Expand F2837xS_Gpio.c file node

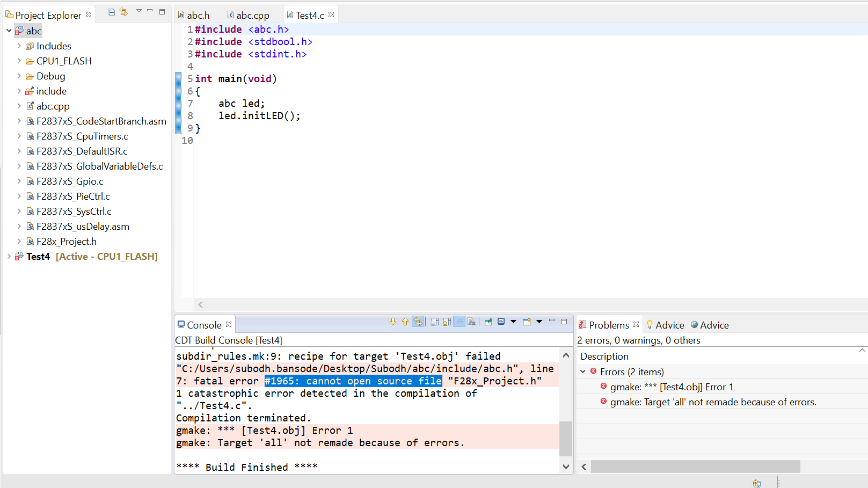coord(19,181)
